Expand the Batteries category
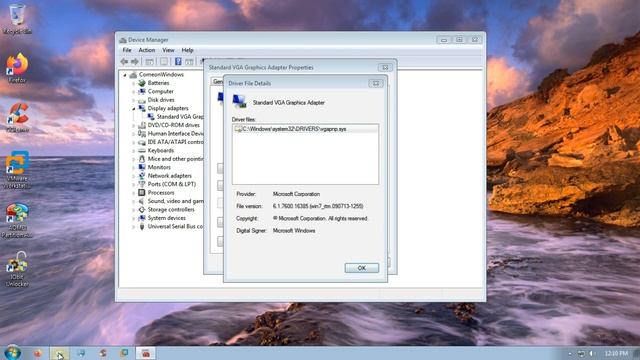The width and height of the screenshot is (640, 360). click(x=133, y=83)
